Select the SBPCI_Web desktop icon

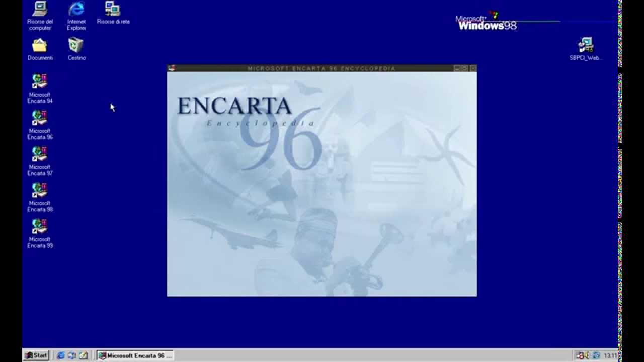click(x=586, y=49)
